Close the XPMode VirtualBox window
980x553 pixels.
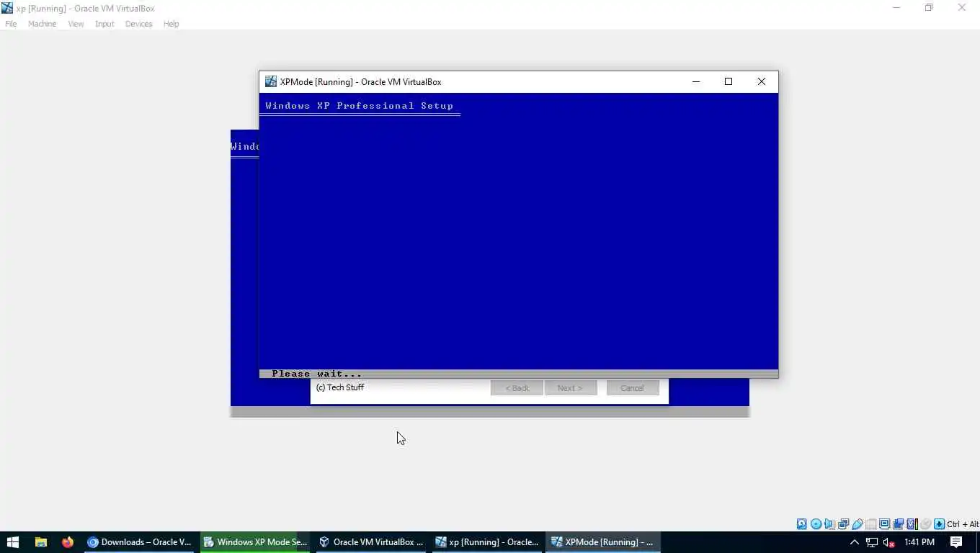pyautogui.click(x=762, y=81)
